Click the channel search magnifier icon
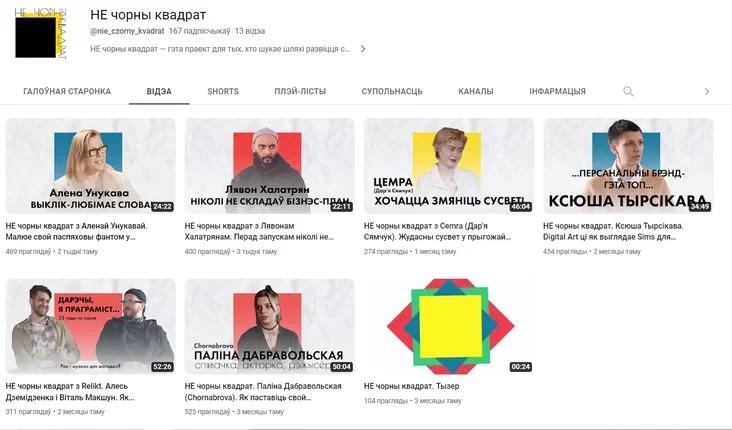Image resolution: width=732 pixels, height=430 pixels. (628, 91)
